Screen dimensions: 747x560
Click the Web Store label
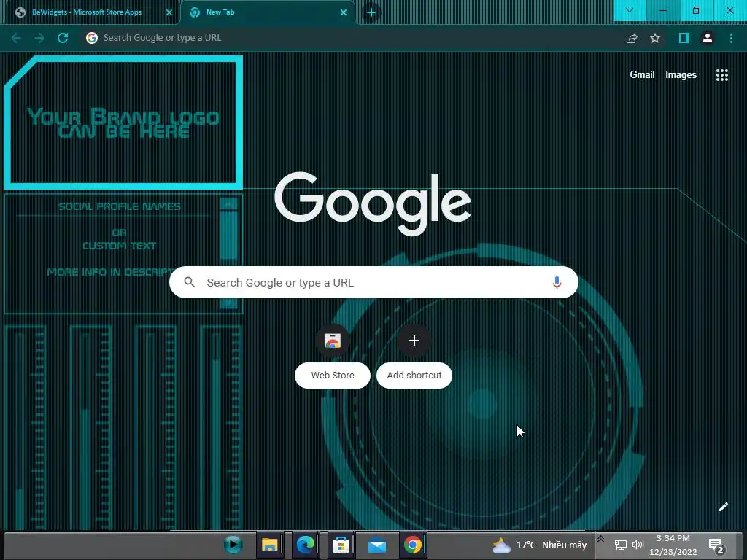pyautogui.click(x=333, y=376)
